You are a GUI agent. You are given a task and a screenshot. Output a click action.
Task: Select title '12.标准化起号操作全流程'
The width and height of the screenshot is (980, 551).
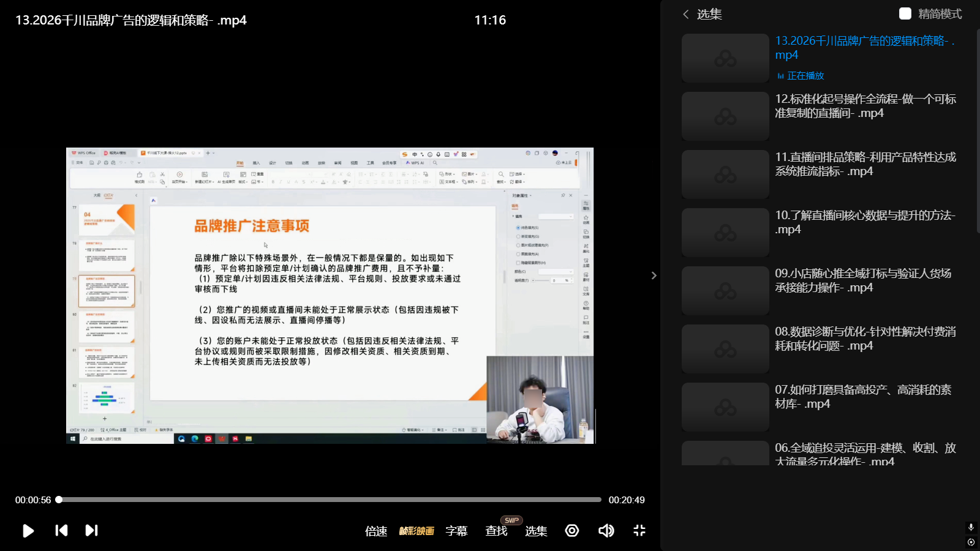click(x=865, y=106)
